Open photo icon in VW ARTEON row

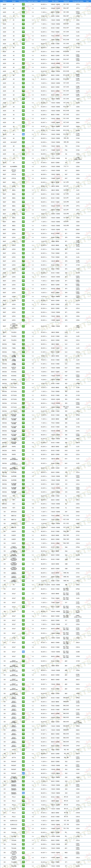tap(23, 511)
